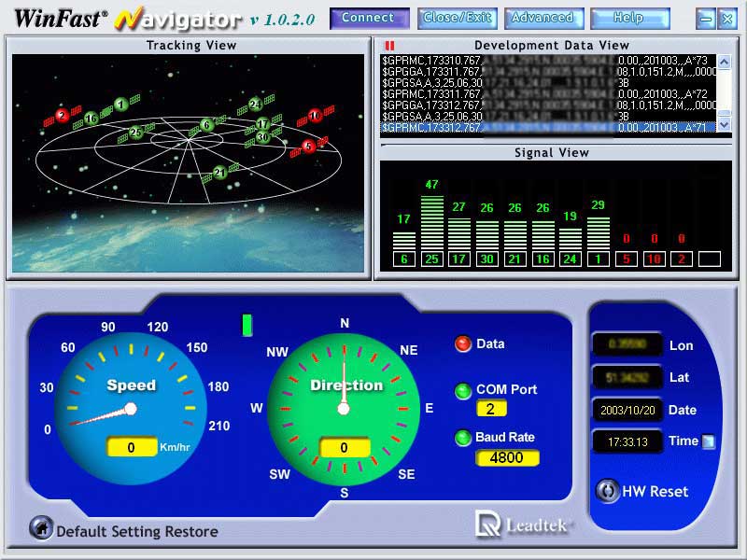Viewport: 747px width, 560px height.
Task: Select satellite 24 in Tracking View
Action: [x=255, y=104]
